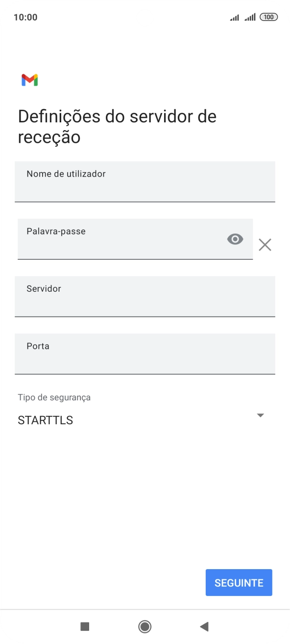
Task: Tap the Tipo de segurança label
Action: tap(53, 397)
